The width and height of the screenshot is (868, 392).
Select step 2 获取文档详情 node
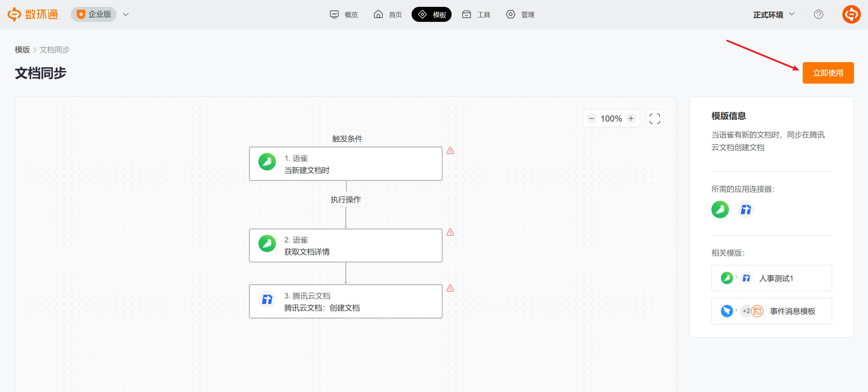click(x=346, y=246)
